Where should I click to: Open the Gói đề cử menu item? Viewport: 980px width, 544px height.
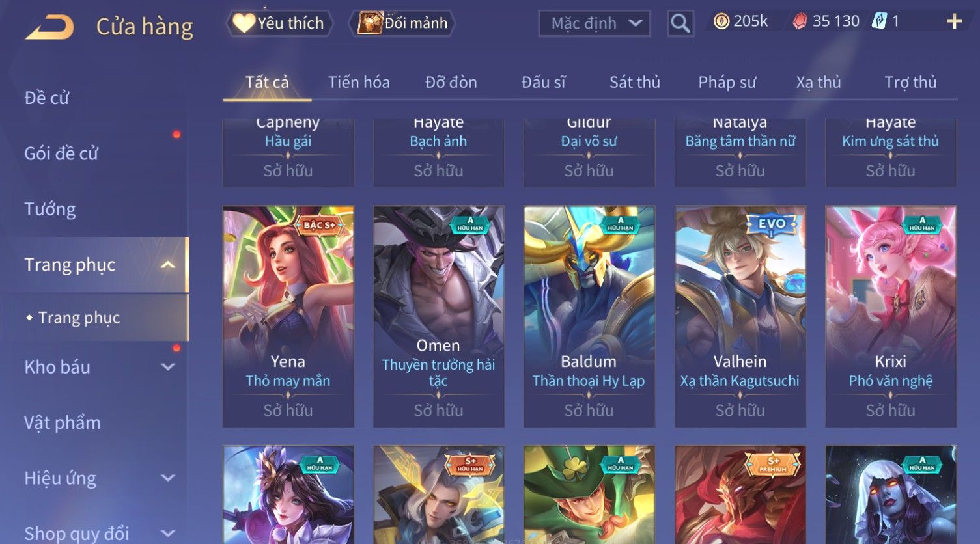click(x=61, y=154)
